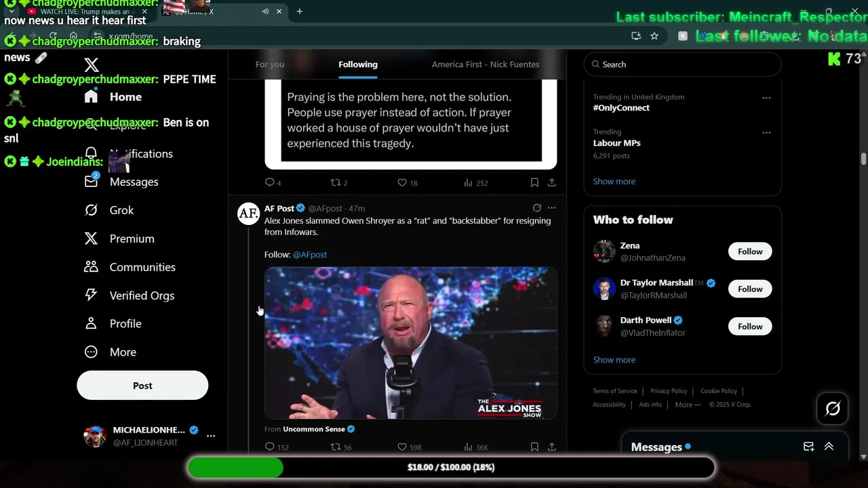Open America First - Nick Fuentes tab

click(486, 64)
